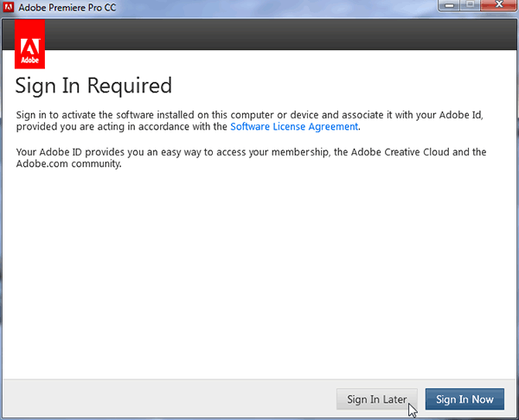Open the Software License Agreement link
This screenshot has height=420, width=519.
point(294,127)
